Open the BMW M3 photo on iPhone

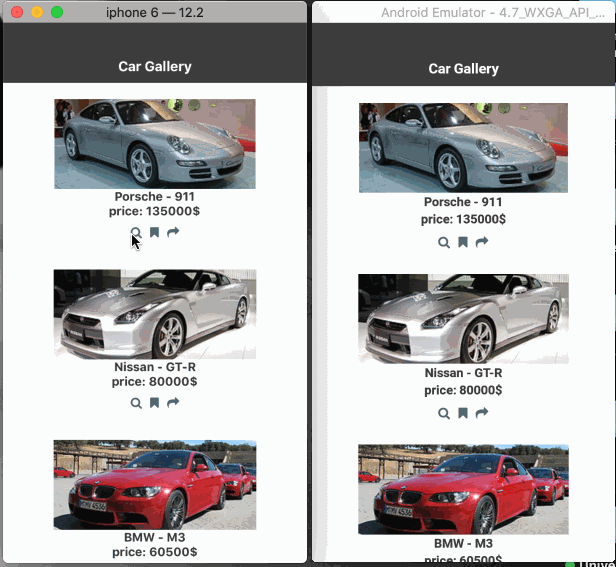click(155, 485)
